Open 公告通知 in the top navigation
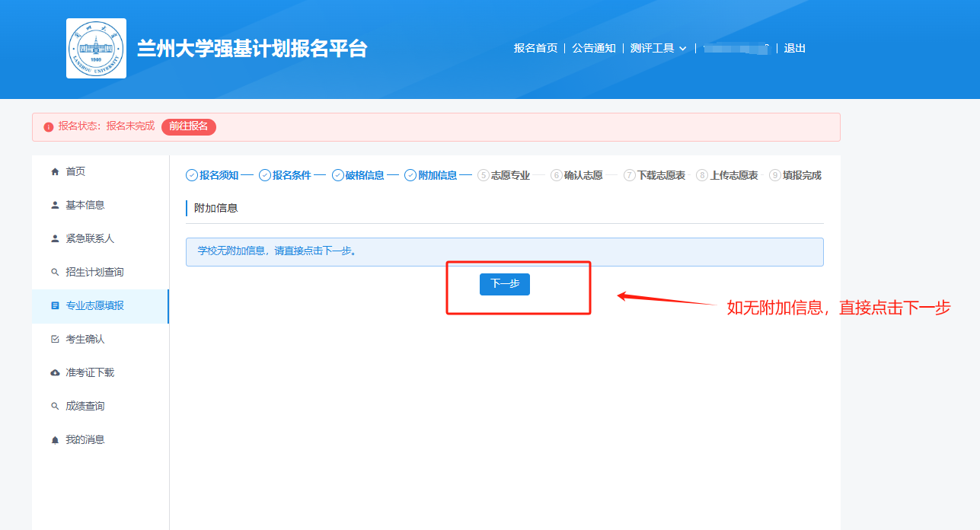The width and height of the screenshot is (980, 530). [x=594, y=49]
